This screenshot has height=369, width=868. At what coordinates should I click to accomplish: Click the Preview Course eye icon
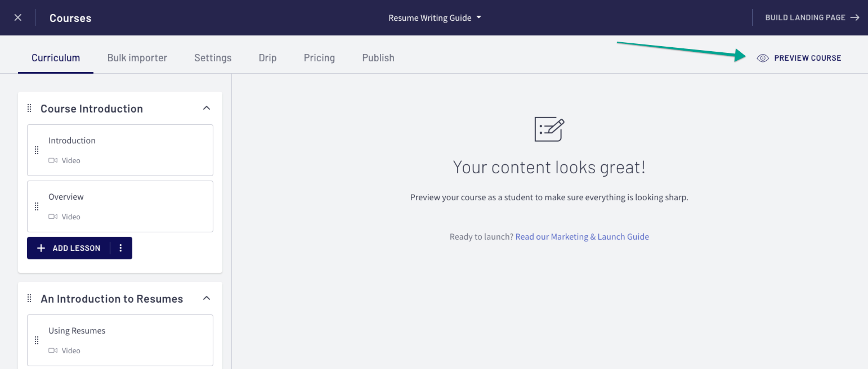763,57
